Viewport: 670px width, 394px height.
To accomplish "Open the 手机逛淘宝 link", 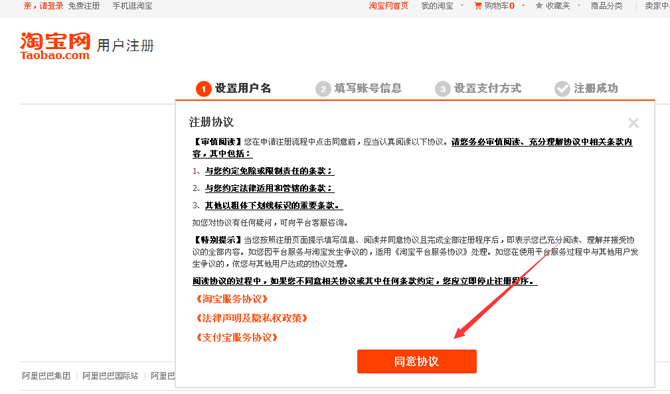I will click(132, 6).
